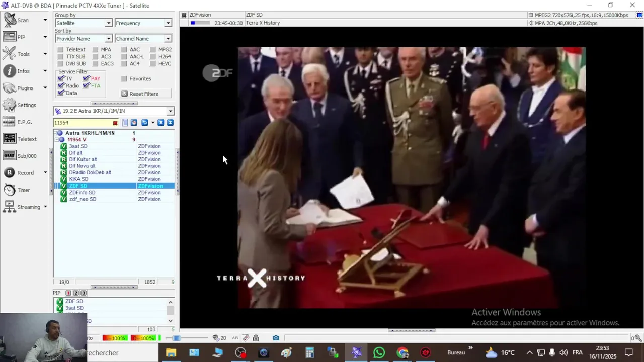This screenshot has height=362, width=644.
Task: Select PIP slot 2
Action: tap(76, 293)
